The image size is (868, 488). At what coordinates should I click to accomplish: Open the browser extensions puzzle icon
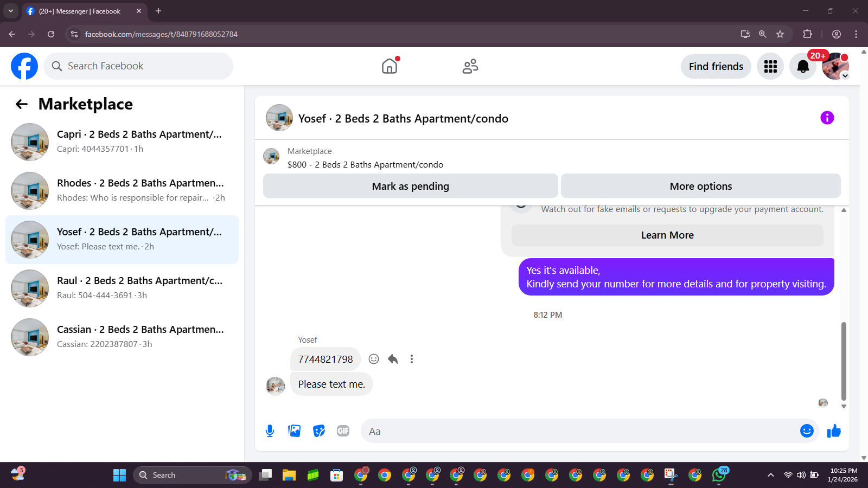pyautogui.click(x=807, y=34)
